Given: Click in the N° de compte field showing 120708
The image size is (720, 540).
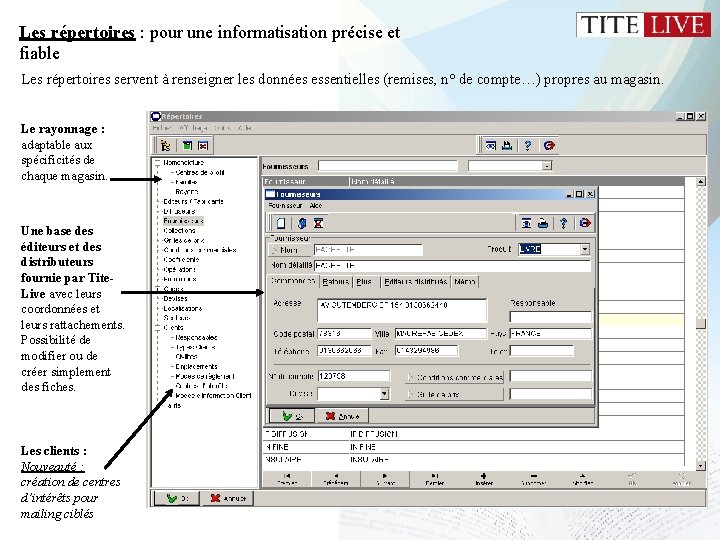Looking at the screenshot, I should tap(354, 376).
